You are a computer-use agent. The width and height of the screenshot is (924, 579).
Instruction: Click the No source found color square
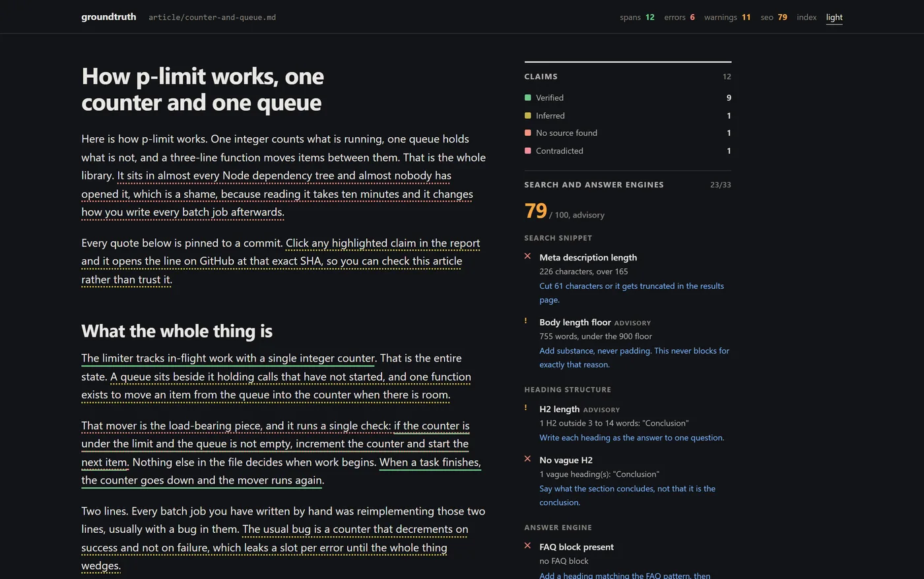[528, 133]
